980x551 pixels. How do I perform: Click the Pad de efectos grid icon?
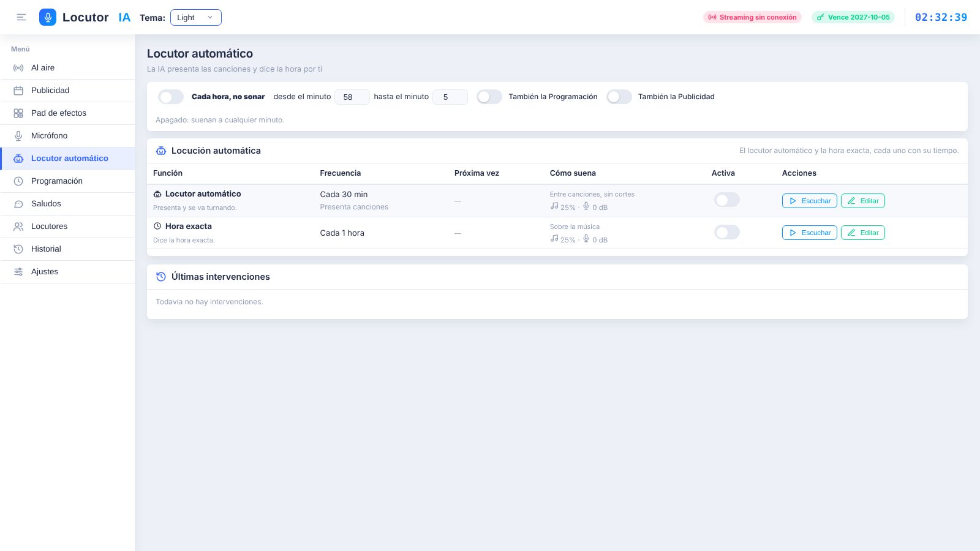click(18, 113)
